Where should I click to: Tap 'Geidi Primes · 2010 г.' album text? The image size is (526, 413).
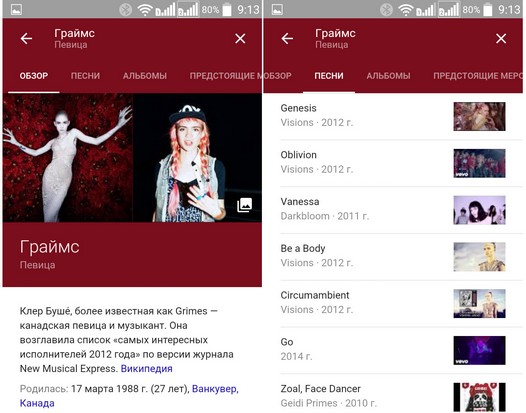click(329, 403)
